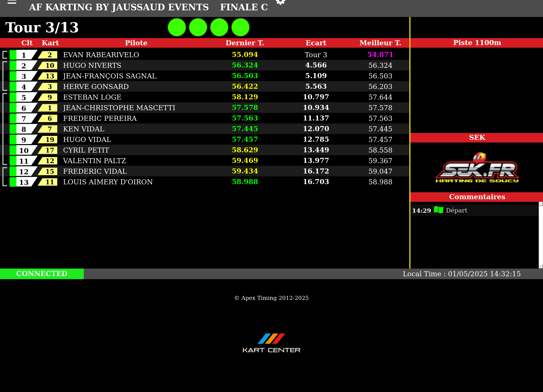Click the last green start light

click(240, 27)
